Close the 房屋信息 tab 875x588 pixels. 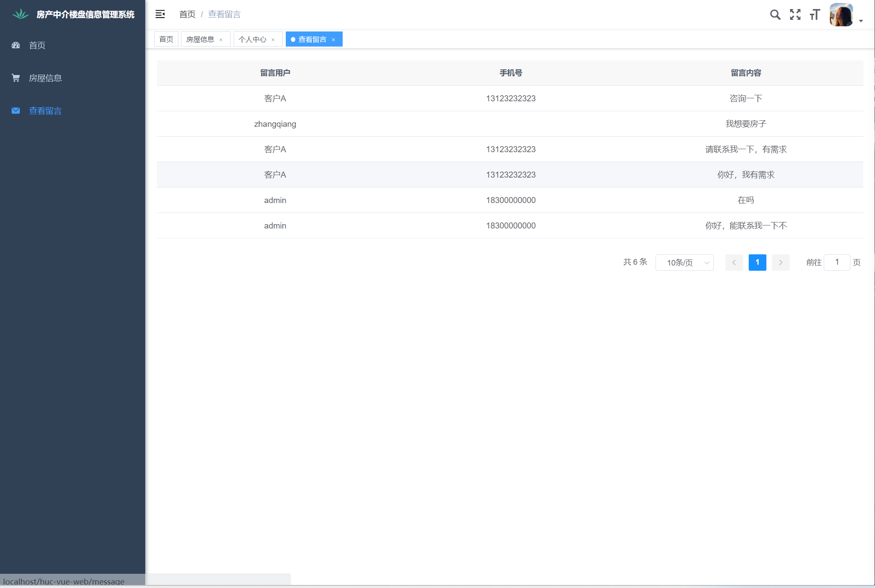coord(221,40)
